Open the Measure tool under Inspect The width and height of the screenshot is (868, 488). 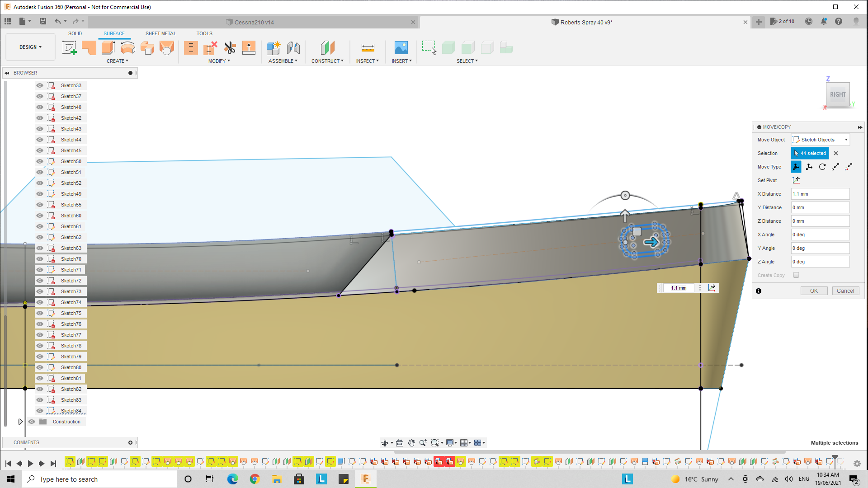click(x=368, y=47)
